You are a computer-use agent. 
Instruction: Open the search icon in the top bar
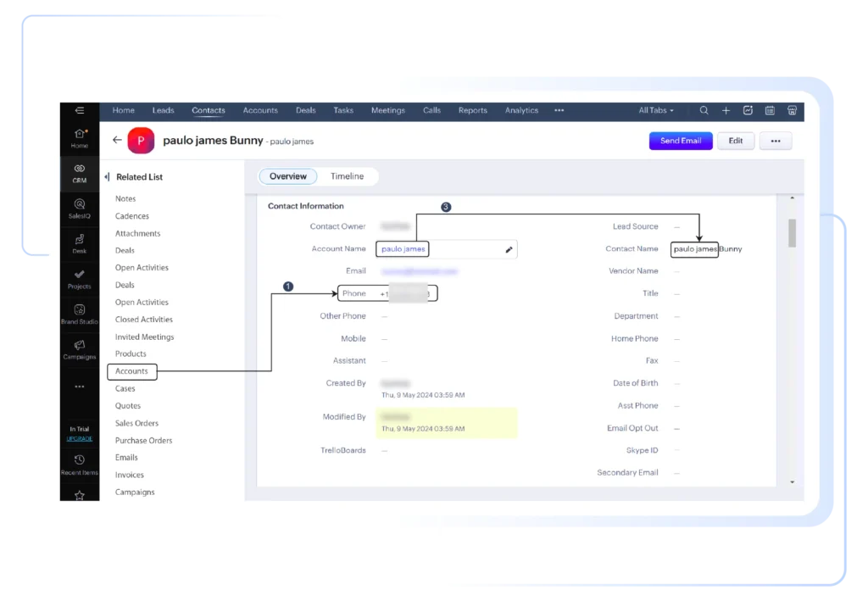click(x=704, y=110)
